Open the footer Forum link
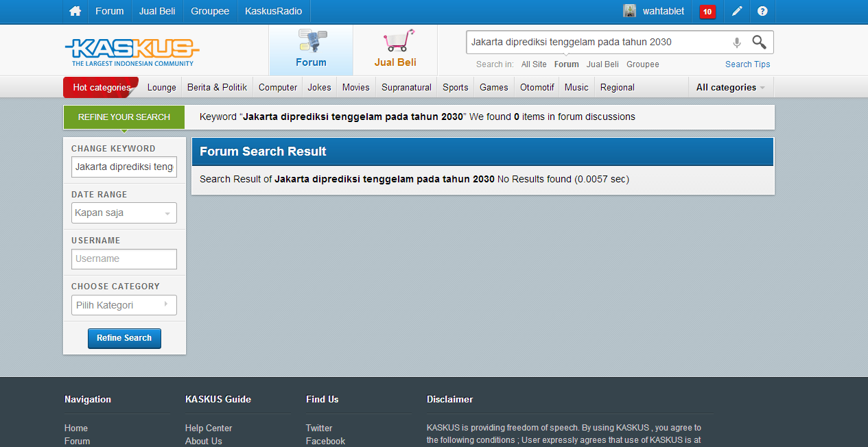Viewport: 868px width, 447px height. coord(78,441)
